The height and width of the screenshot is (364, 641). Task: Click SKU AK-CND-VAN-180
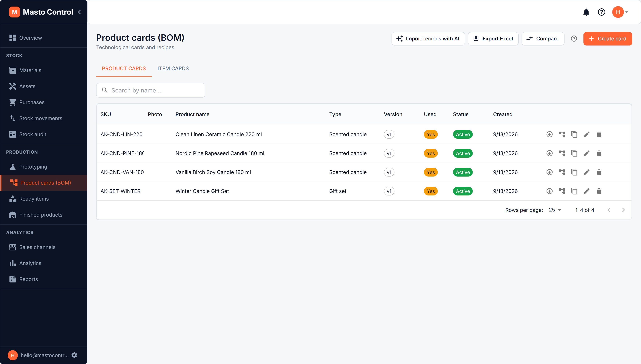click(122, 172)
